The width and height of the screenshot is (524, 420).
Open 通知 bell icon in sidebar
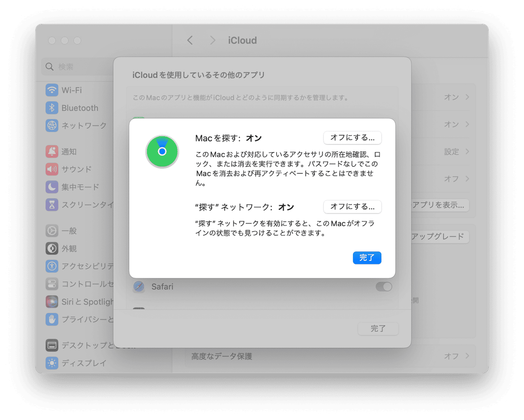(52, 152)
